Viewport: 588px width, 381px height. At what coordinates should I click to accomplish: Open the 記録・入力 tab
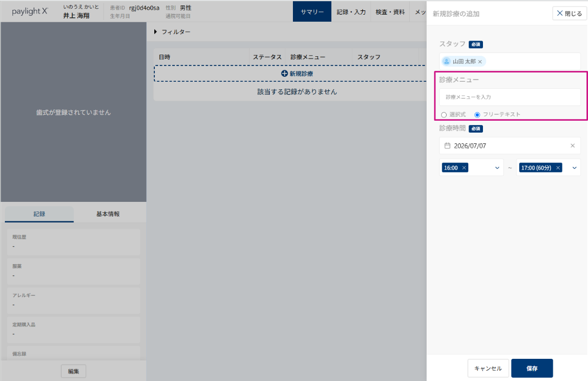pos(351,11)
